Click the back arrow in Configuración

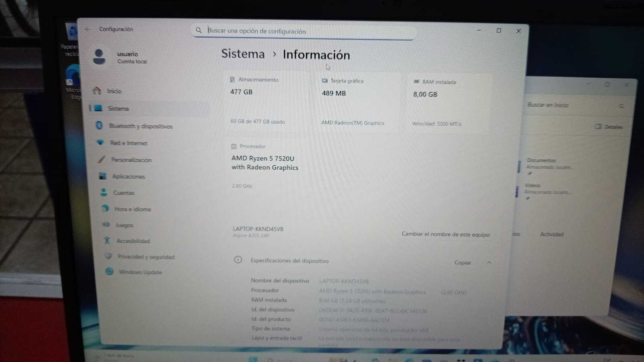[88, 29]
